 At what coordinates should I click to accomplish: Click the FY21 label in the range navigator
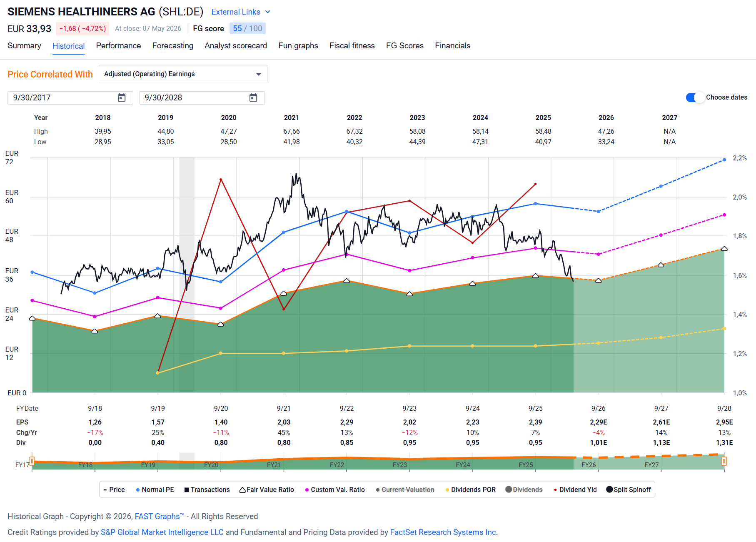point(274,465)
